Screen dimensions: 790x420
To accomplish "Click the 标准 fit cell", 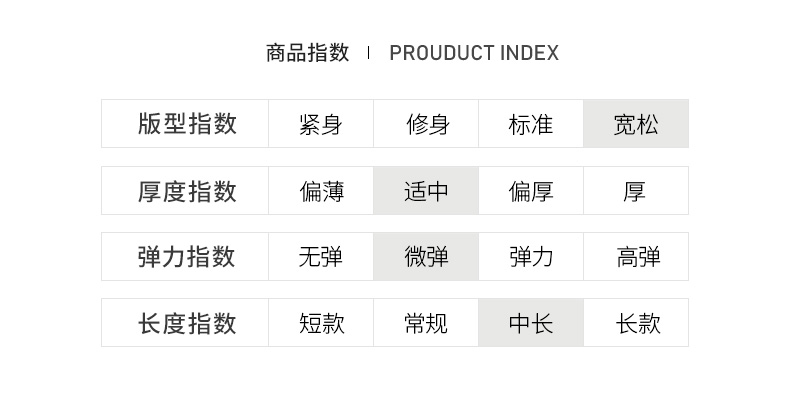I will [531, 124].
